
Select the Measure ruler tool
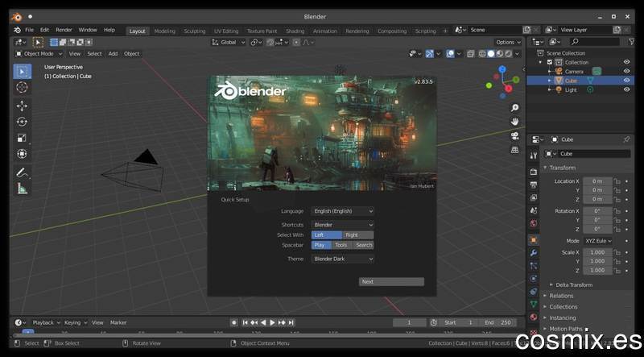tap(22, 189)
